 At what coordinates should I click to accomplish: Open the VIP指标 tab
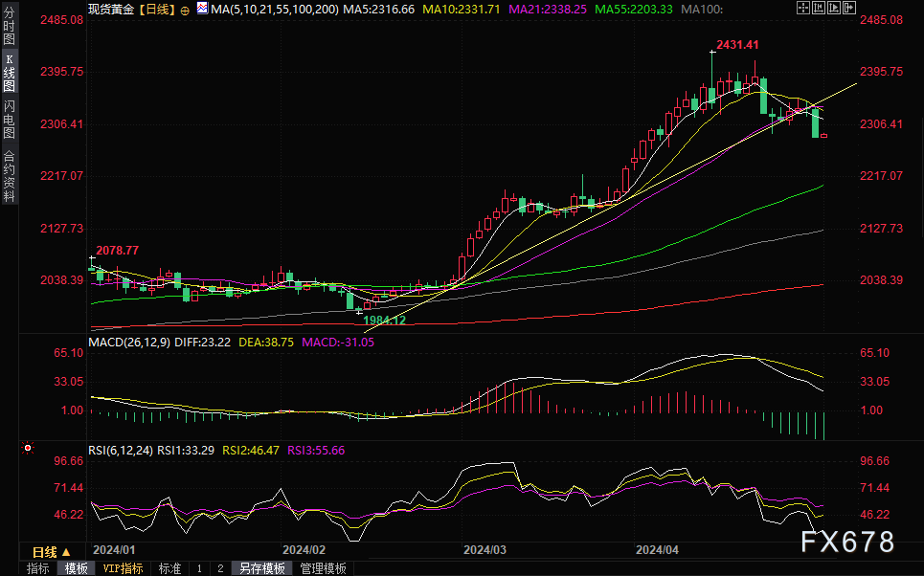(123, 568)
